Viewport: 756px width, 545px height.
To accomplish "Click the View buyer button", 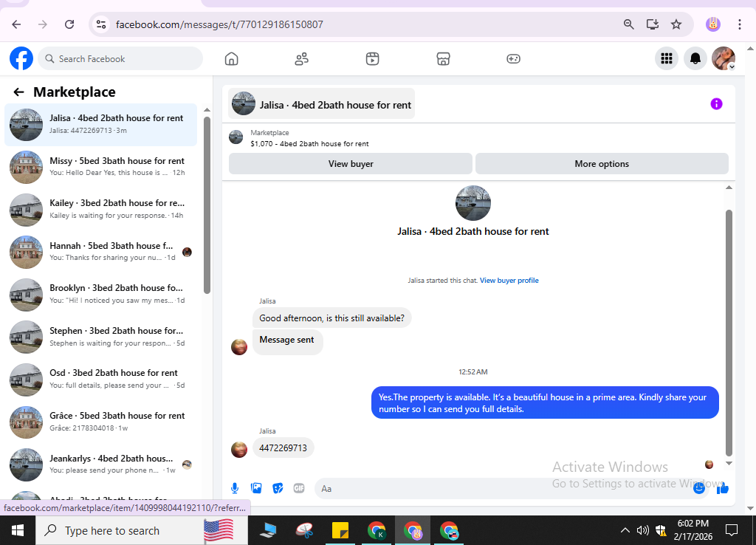I will click(x=351, y=163).
